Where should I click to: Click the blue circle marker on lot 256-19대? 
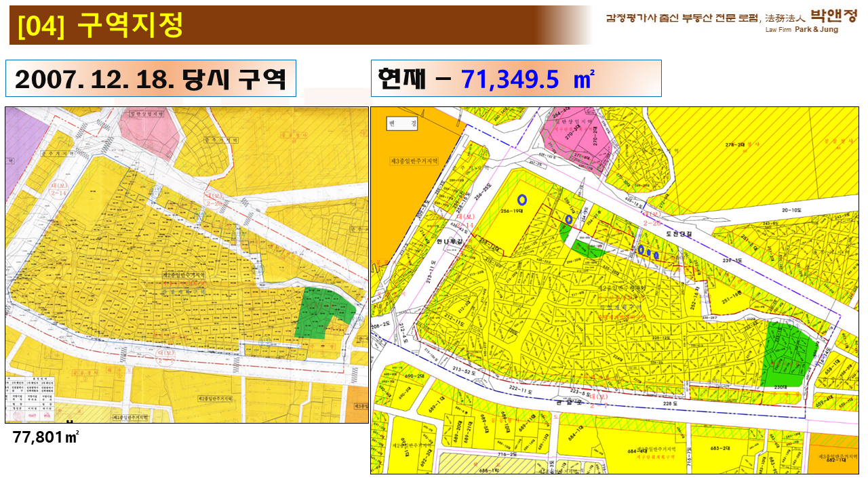coord(521,199)
